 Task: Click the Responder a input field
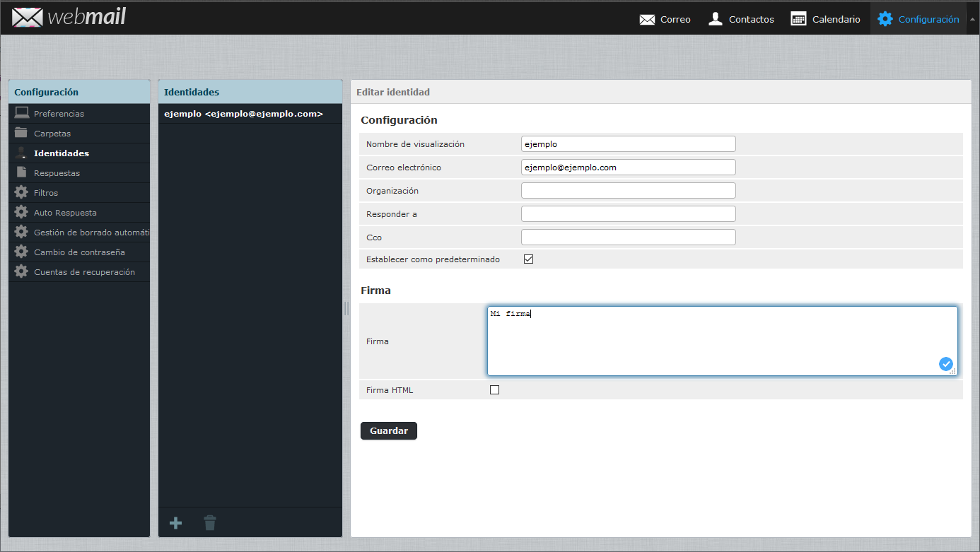628,213
